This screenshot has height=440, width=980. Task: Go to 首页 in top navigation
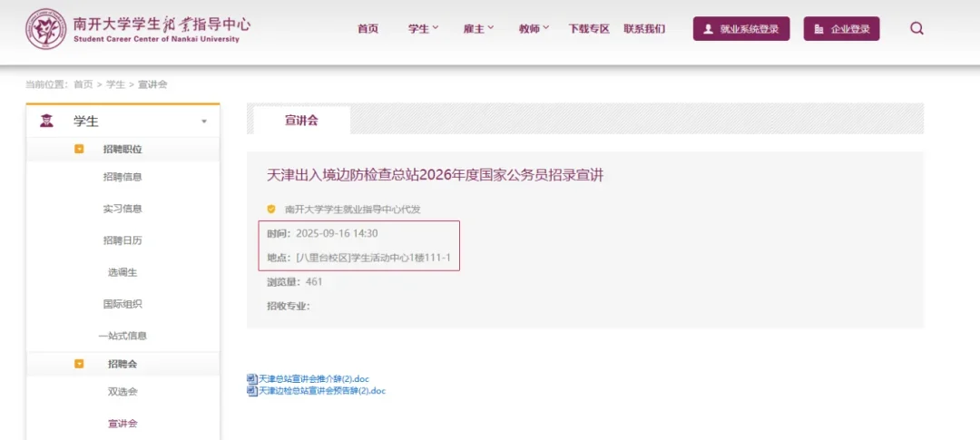click(368, 29)
